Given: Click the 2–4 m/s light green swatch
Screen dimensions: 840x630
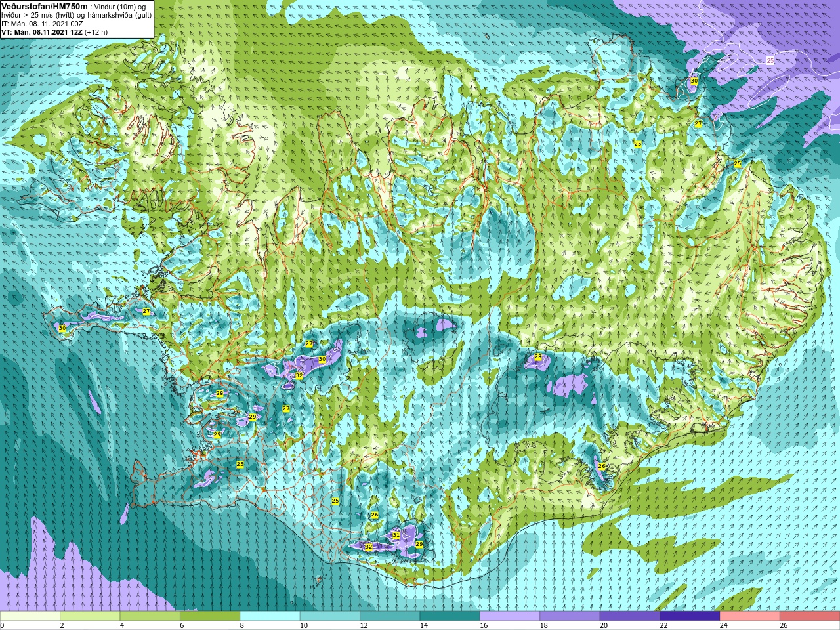Looking at the screenshot, I should [90, 616].
